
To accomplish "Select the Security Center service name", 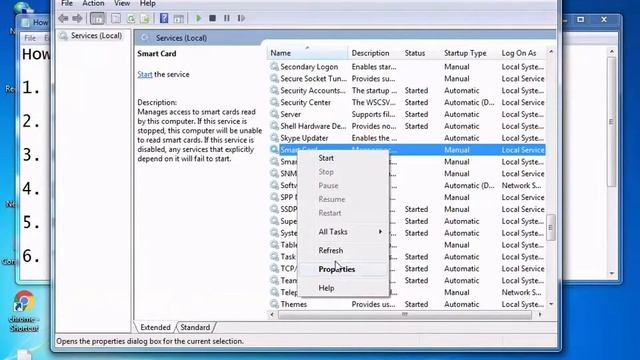I will 305,102.
